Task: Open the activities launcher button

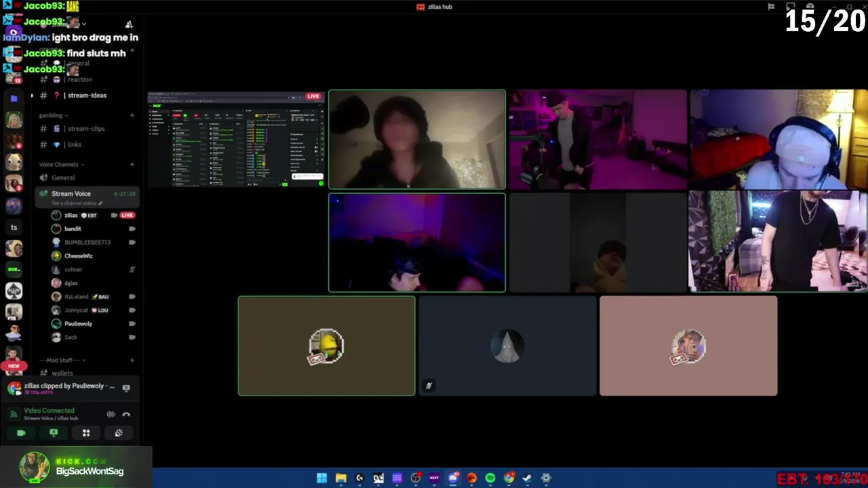Action: tap(86, 432)
